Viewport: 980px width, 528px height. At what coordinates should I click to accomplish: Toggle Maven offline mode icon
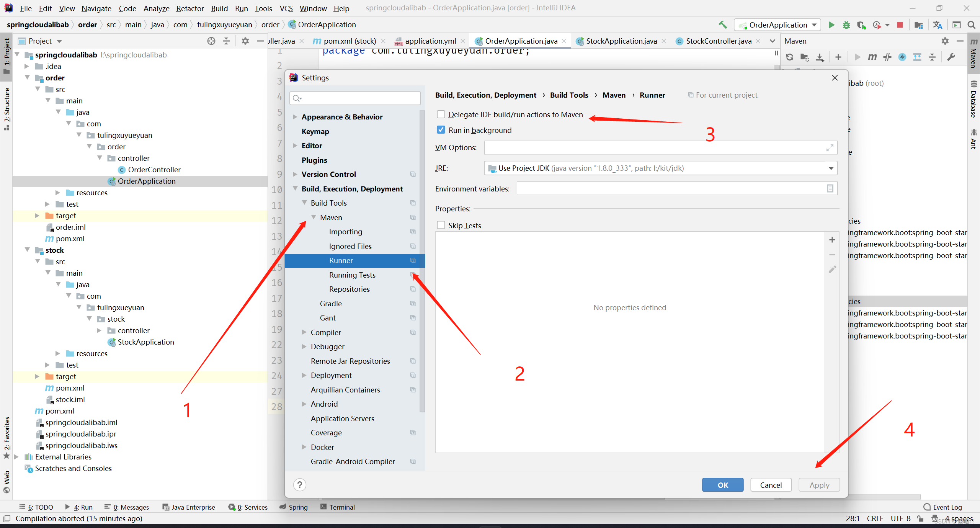coord(887,57)
